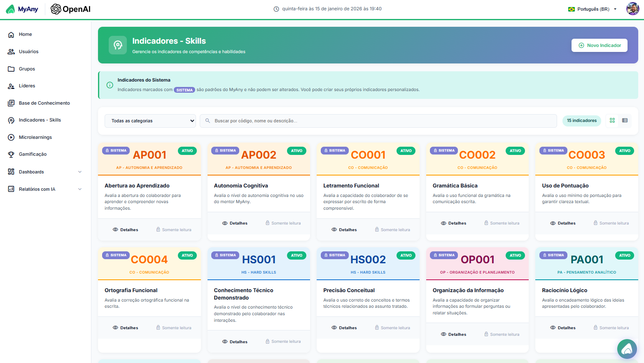The height and width of the screenshot is (363, 644).
Task: Select the Grupos folder icon
Action: (10, 68)
